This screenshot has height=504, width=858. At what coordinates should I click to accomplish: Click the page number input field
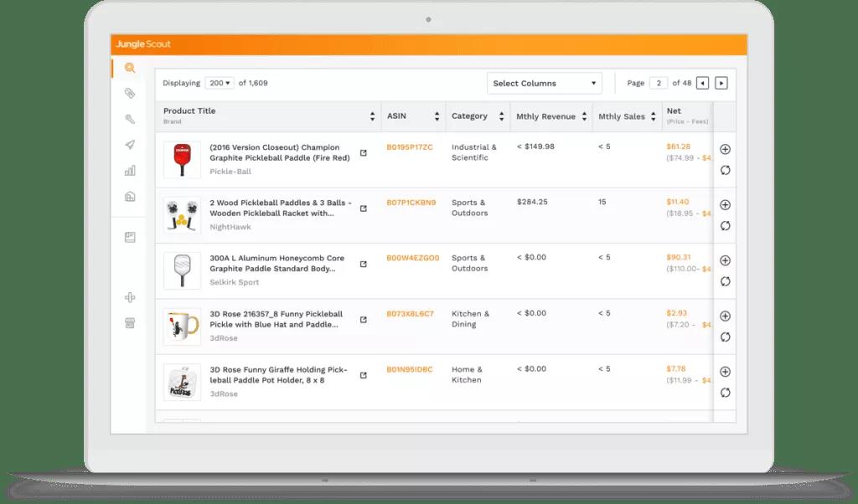point(659,83)
